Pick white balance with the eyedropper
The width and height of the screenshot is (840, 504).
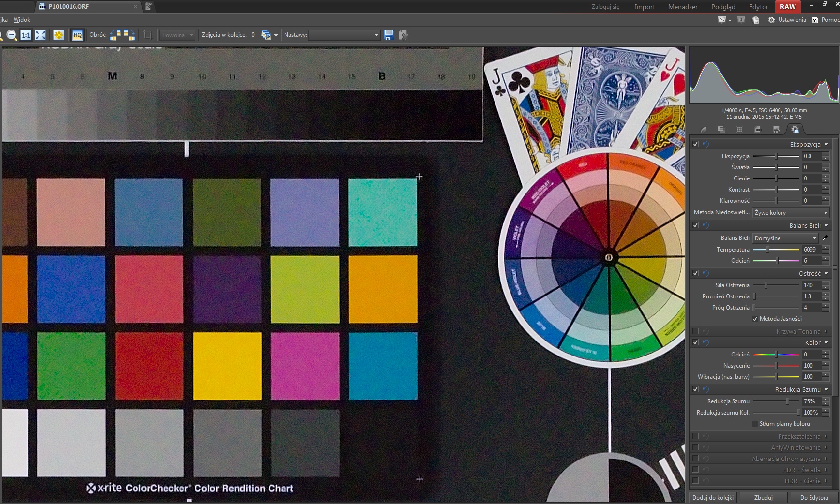click(x=825, y=238)
